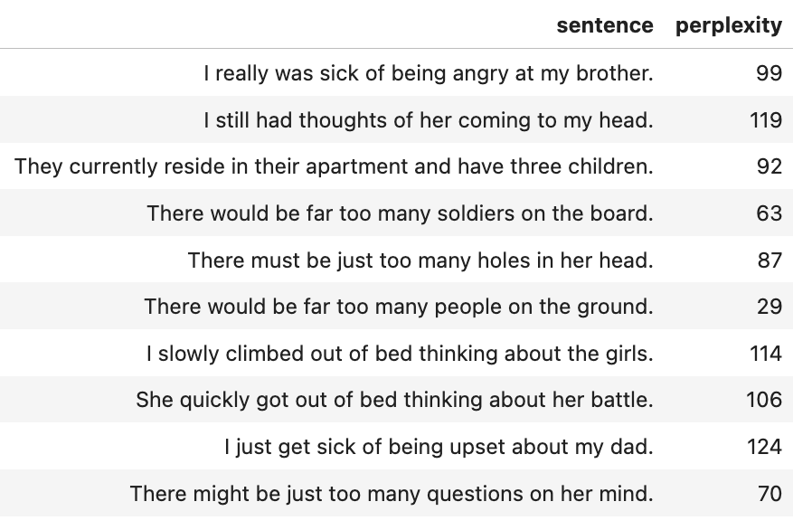This screenshot has width=812, height=530.
Task: Click the sentence 'She quickly got out of bed'
Action: 394,400
